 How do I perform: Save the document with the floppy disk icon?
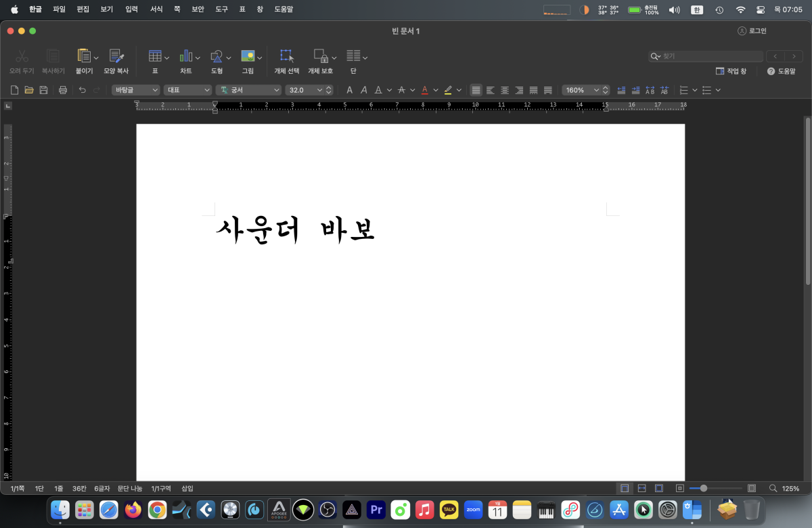click(43, 90)
